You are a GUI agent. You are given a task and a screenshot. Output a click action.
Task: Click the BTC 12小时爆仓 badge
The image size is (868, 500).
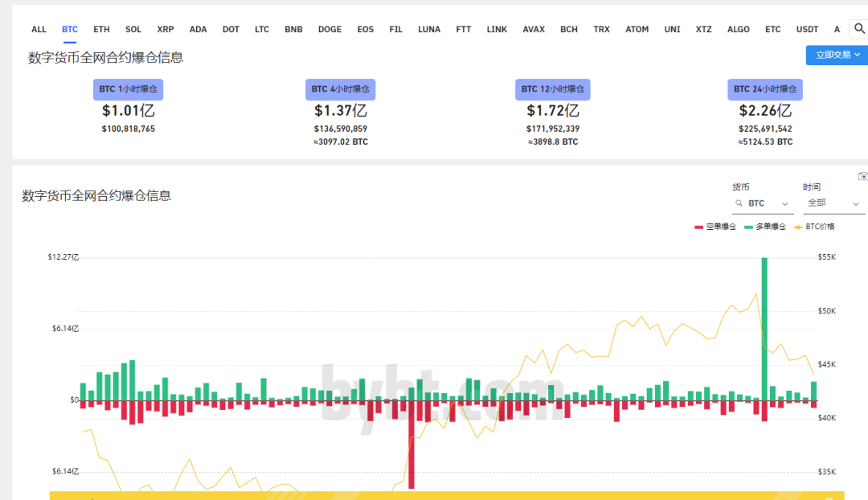click(x=552, y=89)
